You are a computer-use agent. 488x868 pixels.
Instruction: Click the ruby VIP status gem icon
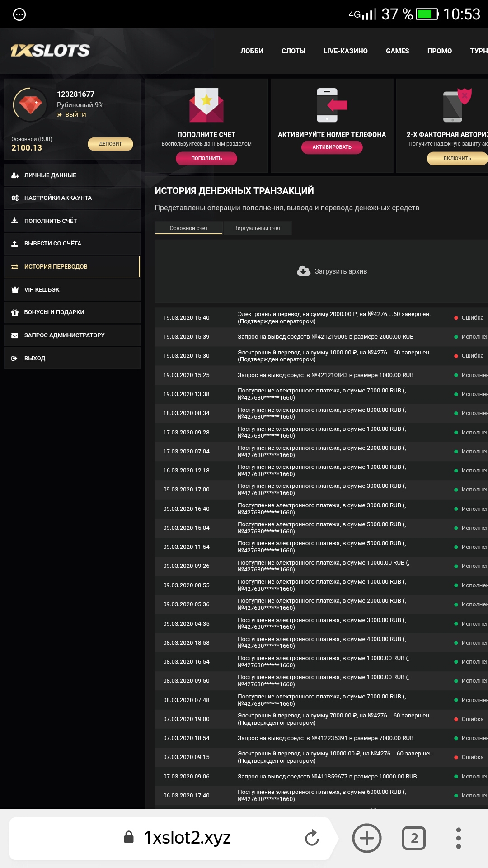[30, 105]
